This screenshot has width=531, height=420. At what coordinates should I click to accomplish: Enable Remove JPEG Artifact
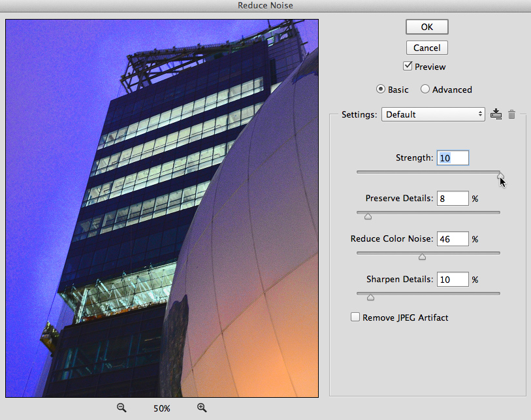click(355, 317)
